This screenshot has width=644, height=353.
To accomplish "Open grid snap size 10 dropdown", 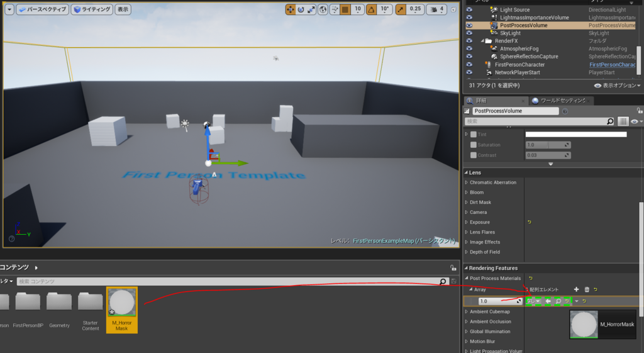I will (x=358, y=9).
